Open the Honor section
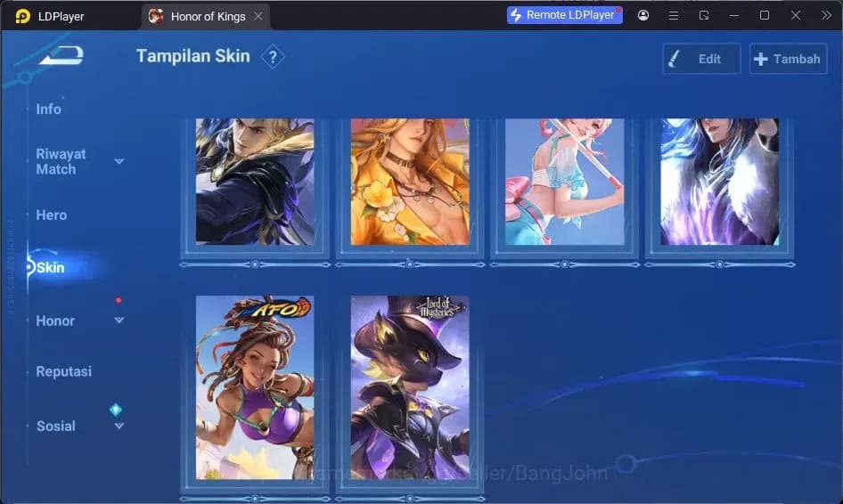 (x=55, y=321)
